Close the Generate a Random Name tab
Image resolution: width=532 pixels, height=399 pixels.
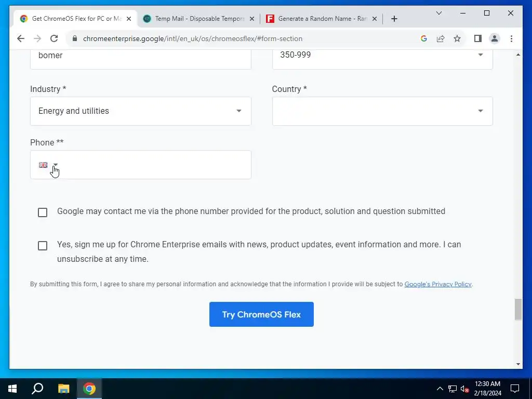pyautogui.click(x=375, y=19)
